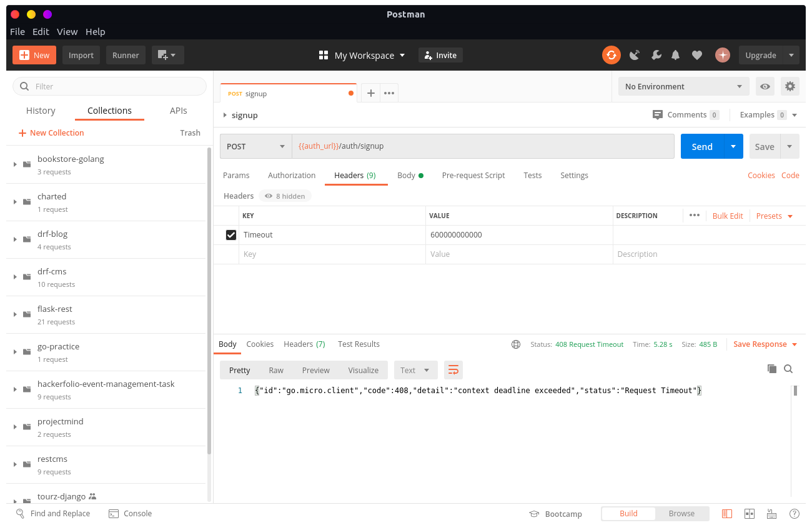The image size is (812, 530).
Task: Switch to single pane view icon
Action: coord(727,514)
